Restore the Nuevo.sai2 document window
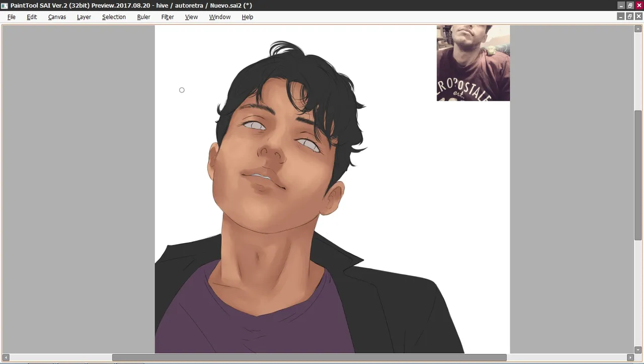This screenshot has width=644, height=364. (630, 17)
